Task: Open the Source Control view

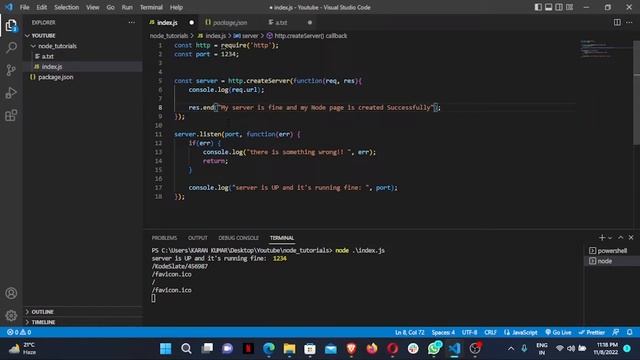Action: tap(11, 70)
